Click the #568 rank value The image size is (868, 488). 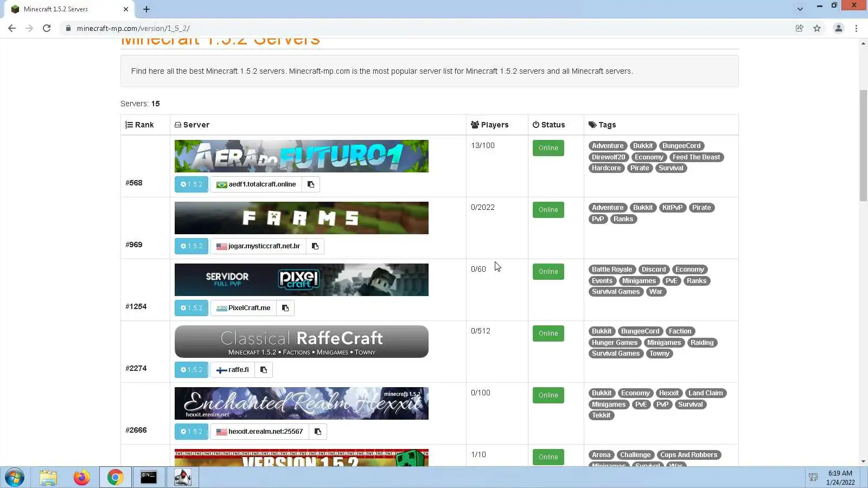pyautogui.click(x=134, y=183)
